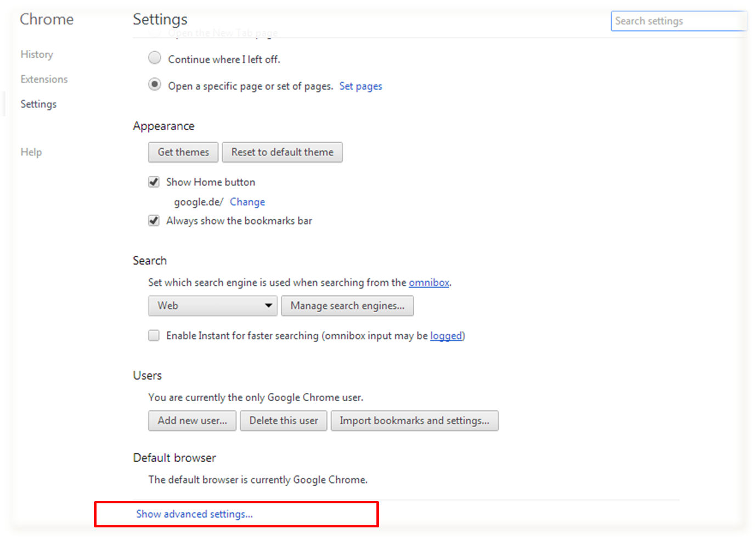Click the Get themes button
Screen dimensions: 756x540
(183, 152)
